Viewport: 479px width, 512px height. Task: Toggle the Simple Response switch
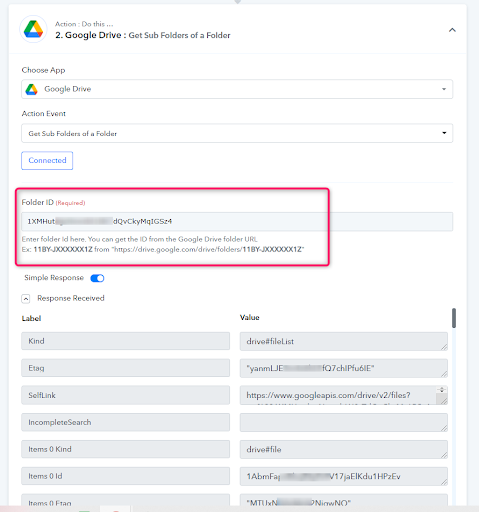click(97, 278)
